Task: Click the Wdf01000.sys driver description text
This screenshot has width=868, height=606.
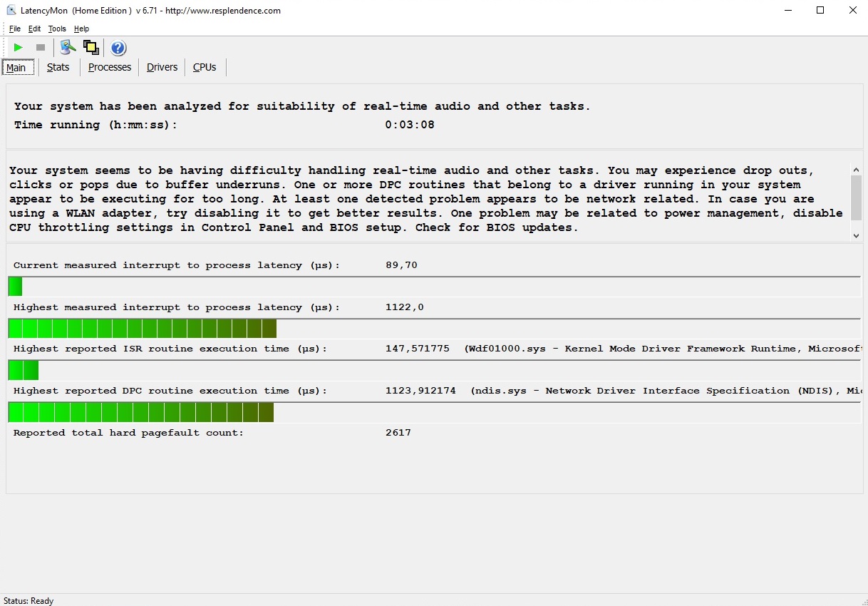Action: [x=663, y=349]
